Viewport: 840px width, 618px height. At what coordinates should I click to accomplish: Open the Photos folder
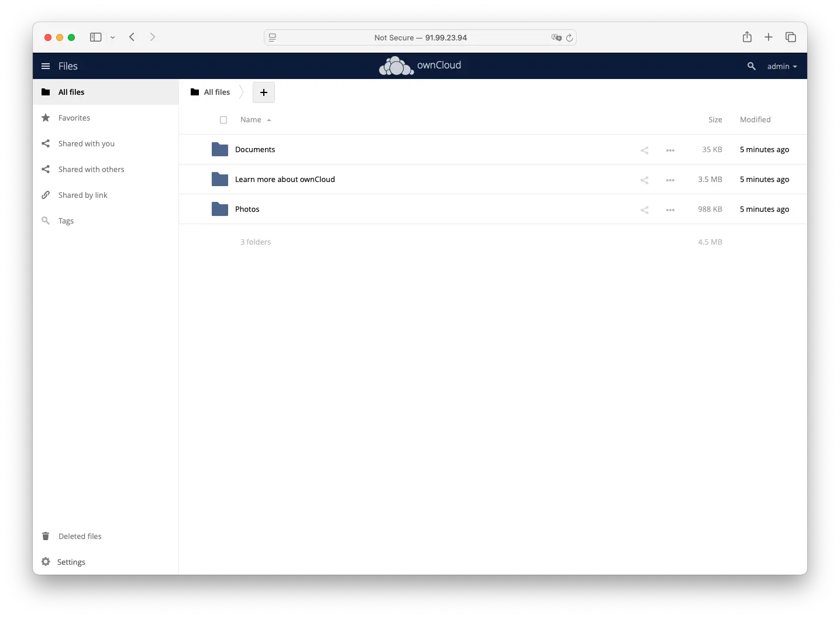click(x=247, y=209)
